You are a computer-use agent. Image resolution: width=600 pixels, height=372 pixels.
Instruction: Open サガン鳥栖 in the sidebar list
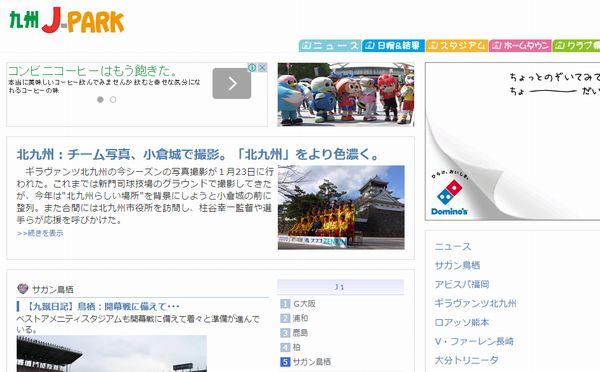coord(457,265)
